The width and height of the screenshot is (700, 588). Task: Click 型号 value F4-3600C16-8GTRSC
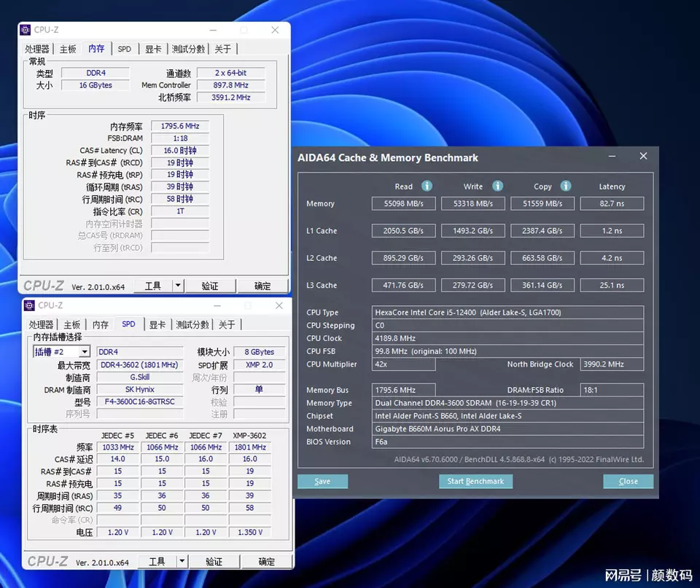[140, 401]
